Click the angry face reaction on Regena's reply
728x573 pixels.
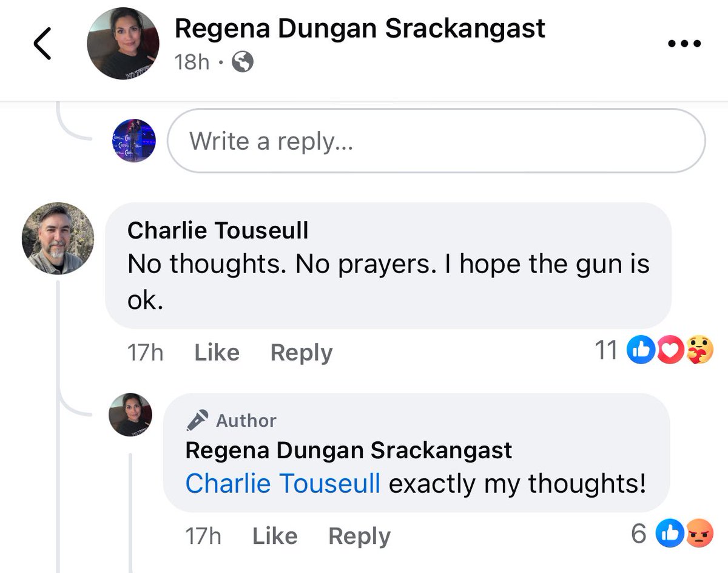(x=699, y=534)
